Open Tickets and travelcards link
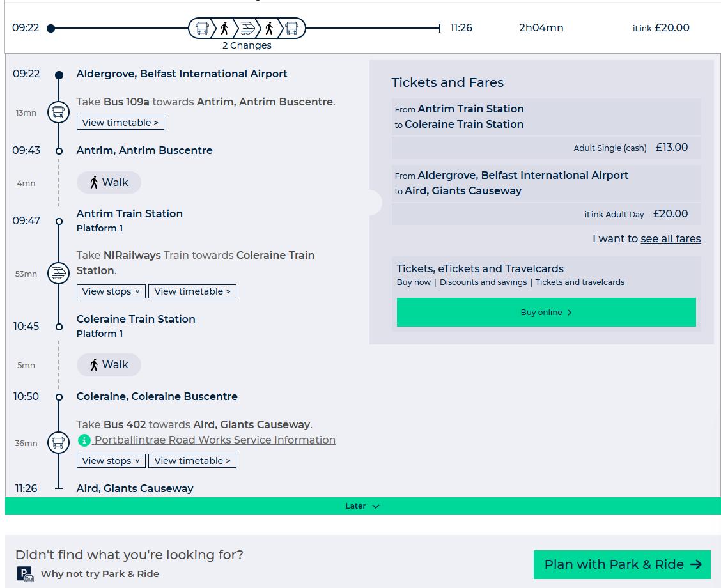721x588 pixels. [x=580, y=282]
